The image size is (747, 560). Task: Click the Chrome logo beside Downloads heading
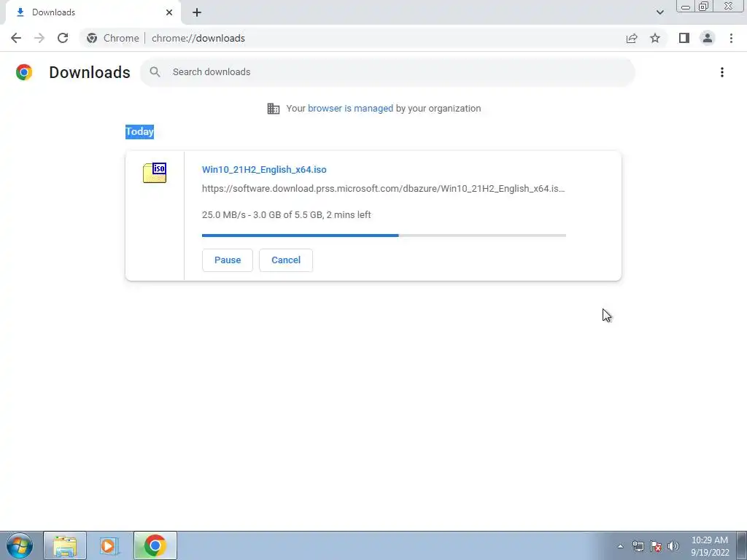[x=24, y=72]
